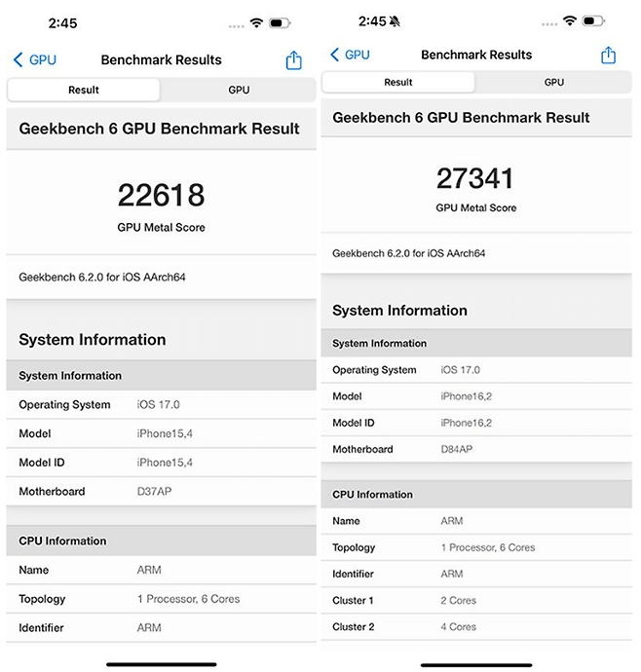Tap the share icon on the right phone
The width and height of the screenshot is (641, 672).
[609, 56]
